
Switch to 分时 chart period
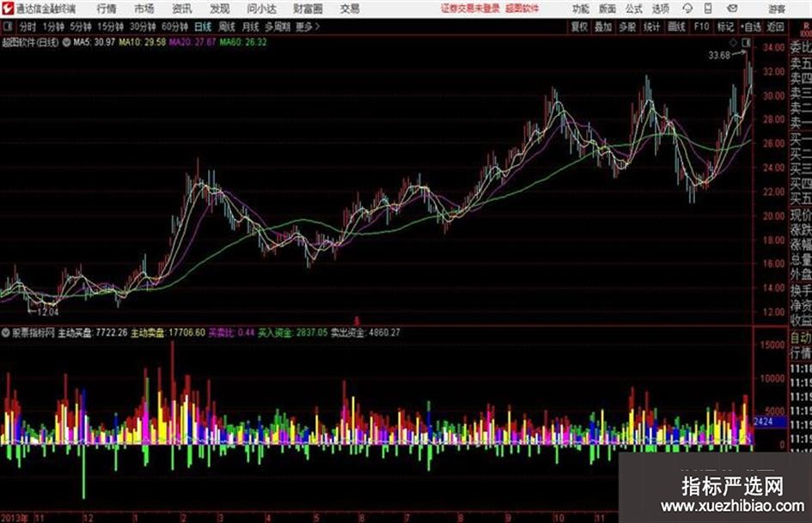[x=27, y=27]
